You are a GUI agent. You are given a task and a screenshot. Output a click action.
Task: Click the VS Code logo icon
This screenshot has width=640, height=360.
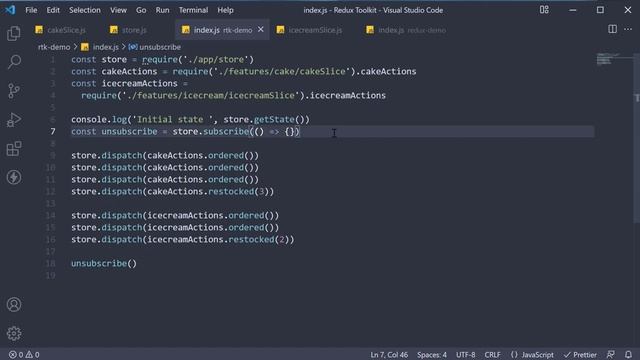point(10,10)
